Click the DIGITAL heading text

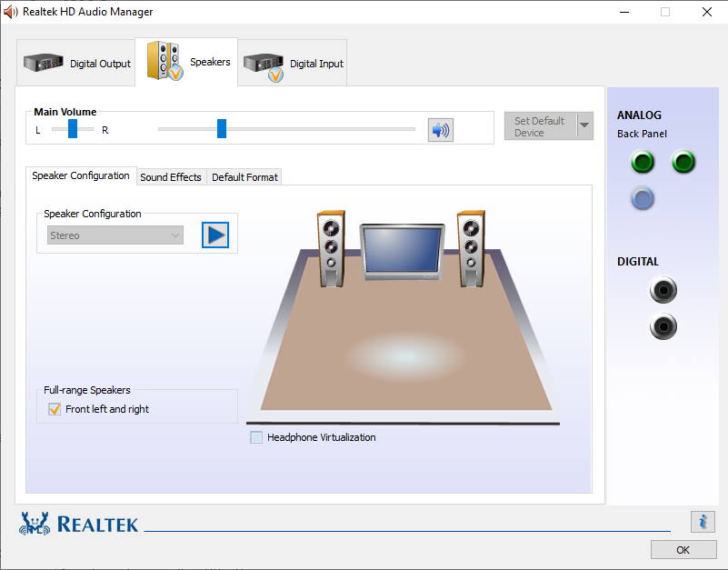coord(638,262)
